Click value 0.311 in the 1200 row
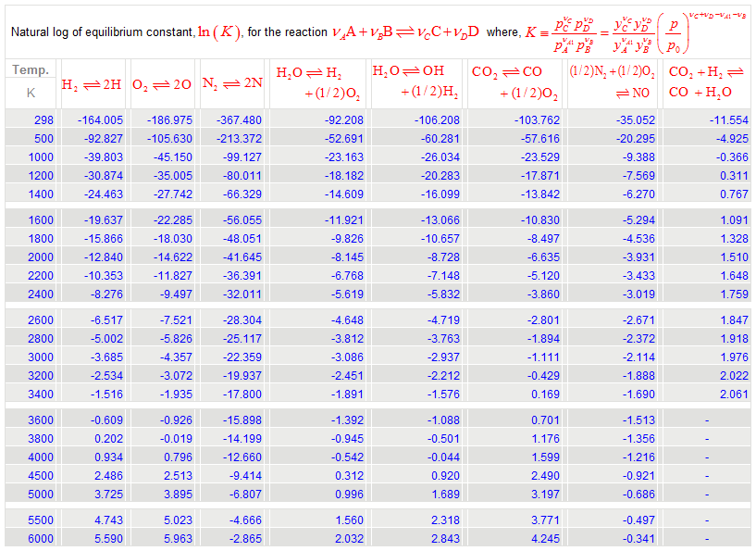Image resolution: width=756 pixels, height=551 pixels. coord(735,176)
